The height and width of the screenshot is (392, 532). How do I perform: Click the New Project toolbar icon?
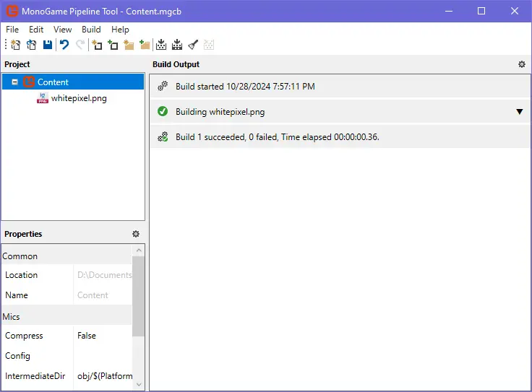(x=16, y=45)
